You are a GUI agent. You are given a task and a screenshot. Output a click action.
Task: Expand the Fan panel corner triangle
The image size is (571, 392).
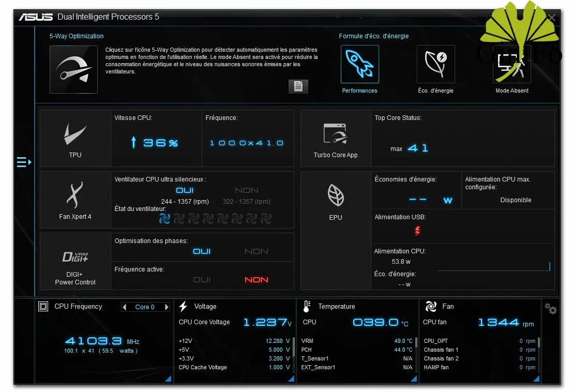click(x=536, y=379)
